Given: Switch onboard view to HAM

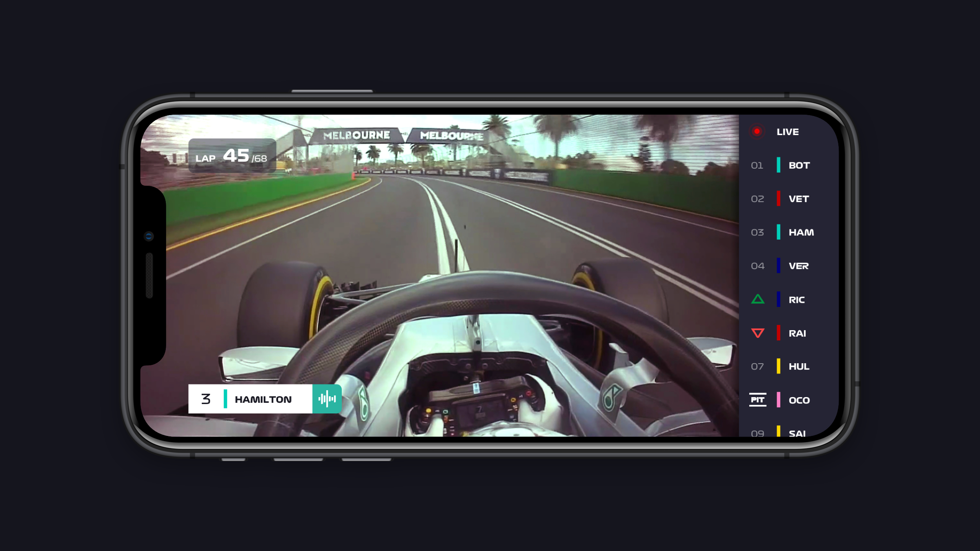Looking at the screenshot, I should 801,232.
